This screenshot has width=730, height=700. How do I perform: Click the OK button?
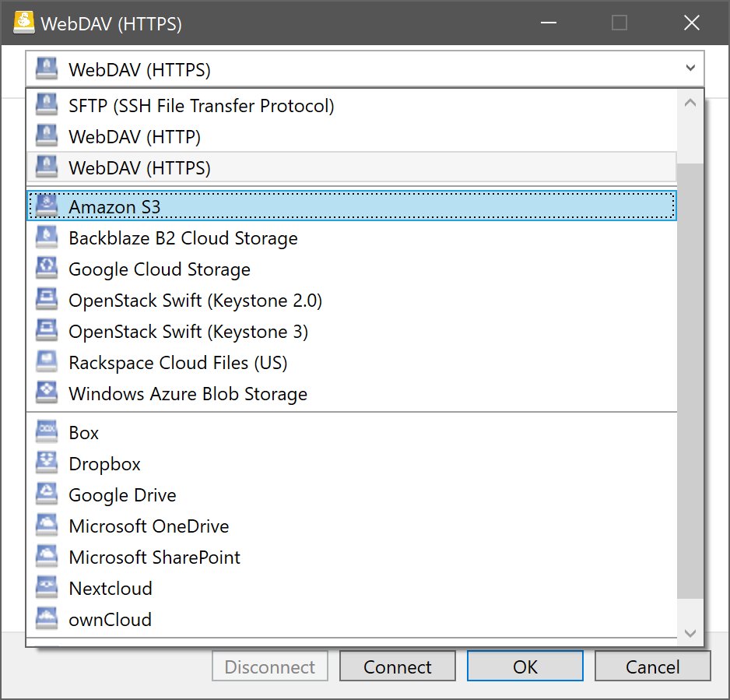(x=525, y=667)
